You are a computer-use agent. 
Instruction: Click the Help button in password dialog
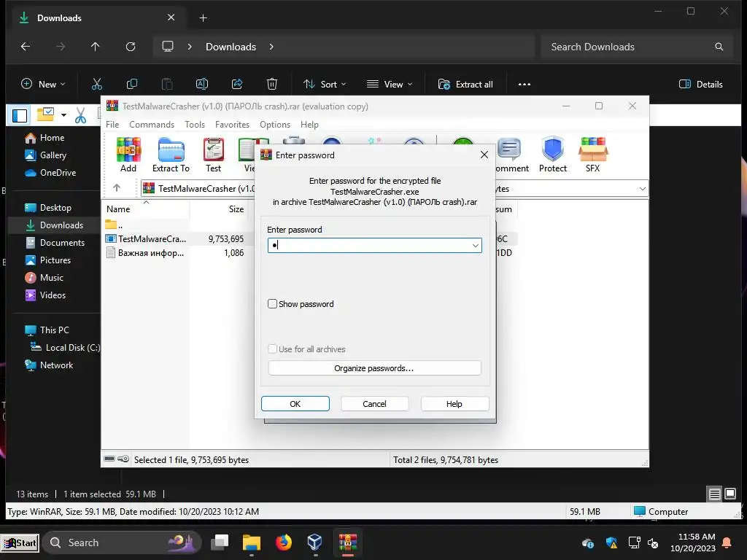pos(454,404)
